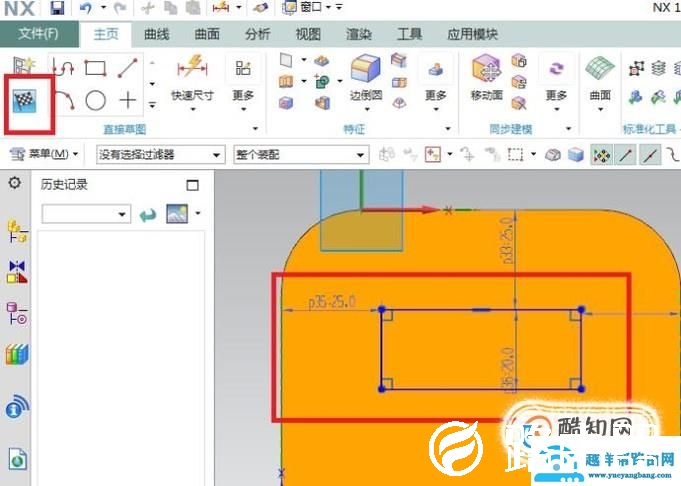
Task: Click the Copy icon in title bar
Action: (x=170, y=8)
